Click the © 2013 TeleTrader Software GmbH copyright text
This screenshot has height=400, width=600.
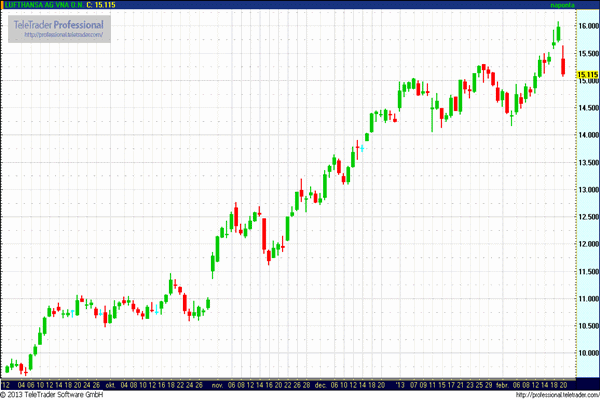[53, 394]
